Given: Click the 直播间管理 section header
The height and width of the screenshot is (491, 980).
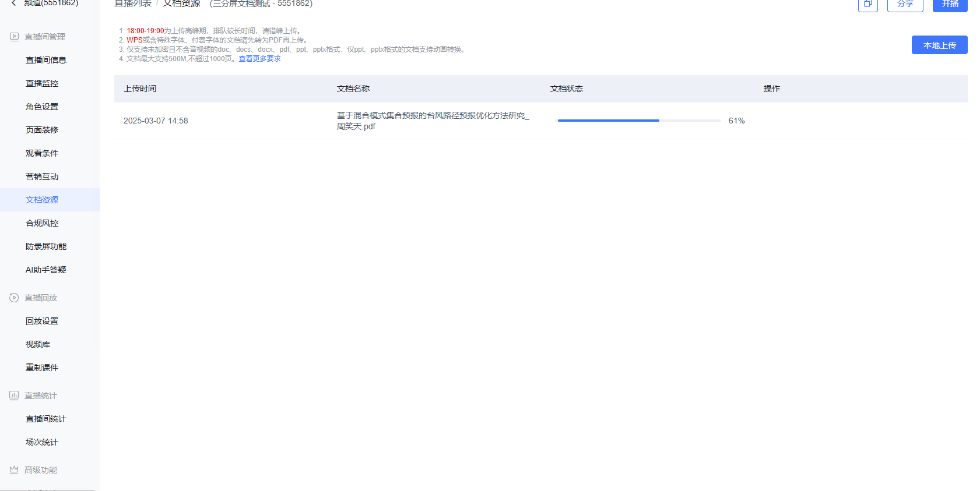Looking at the screenshot, I should (x=45, y=37).
